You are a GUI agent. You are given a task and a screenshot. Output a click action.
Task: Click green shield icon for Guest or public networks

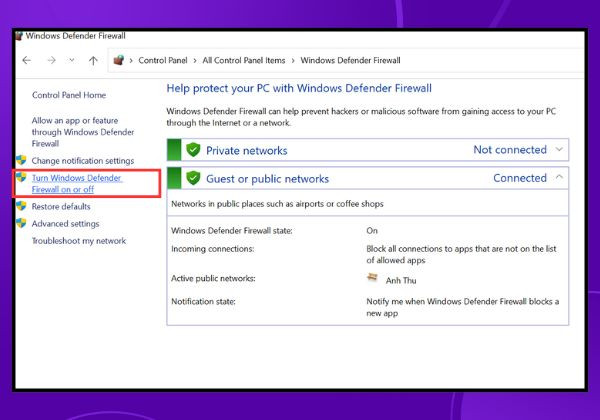point(193,178)
